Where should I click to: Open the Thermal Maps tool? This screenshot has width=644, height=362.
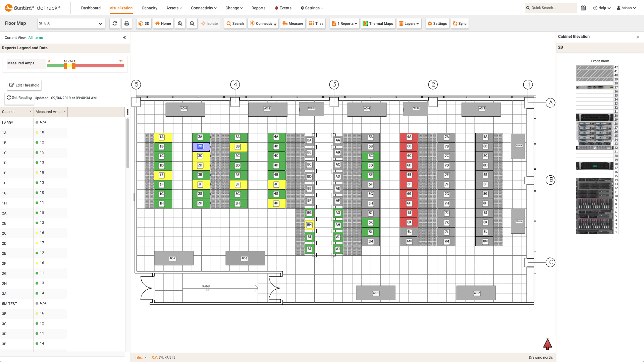[378, 23]
